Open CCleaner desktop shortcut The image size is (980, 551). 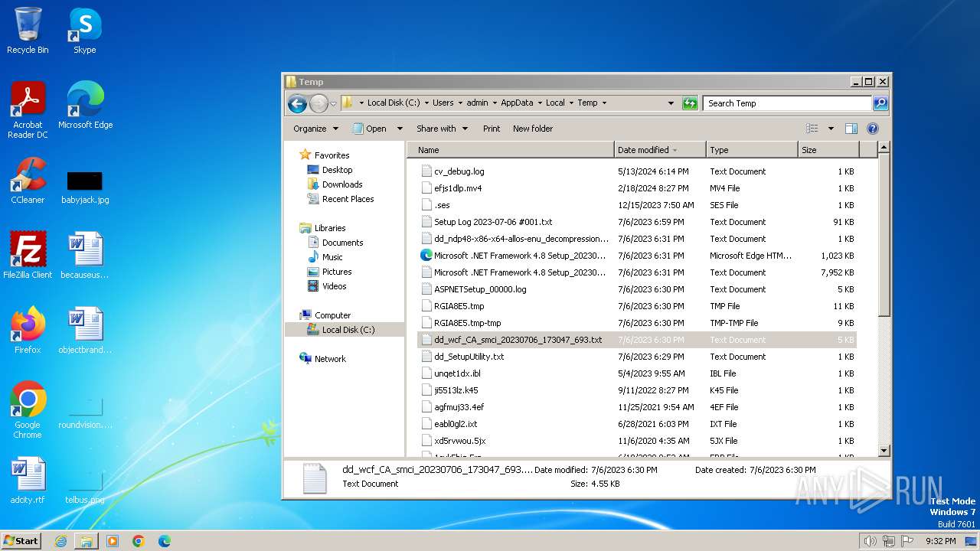click(28, 181)
